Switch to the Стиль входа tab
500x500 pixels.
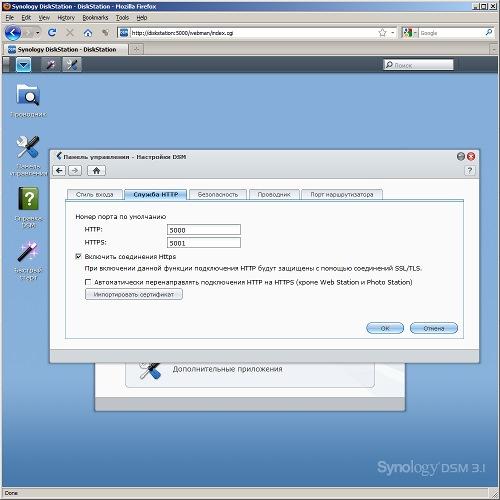point(95,194)
